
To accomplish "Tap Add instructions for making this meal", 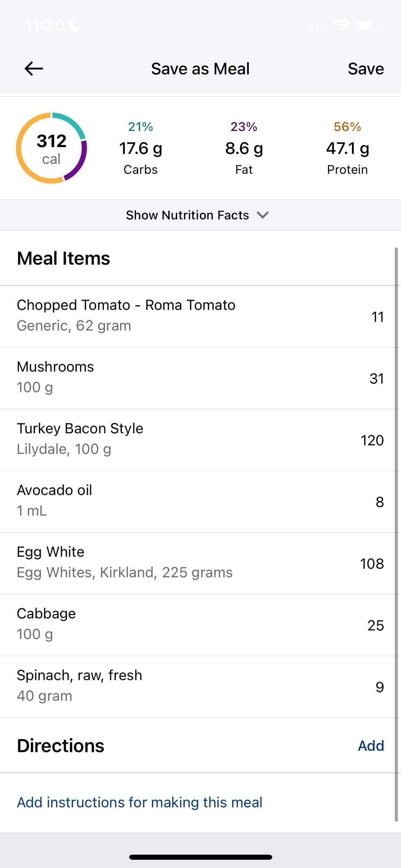I will [x=140, y=802].
